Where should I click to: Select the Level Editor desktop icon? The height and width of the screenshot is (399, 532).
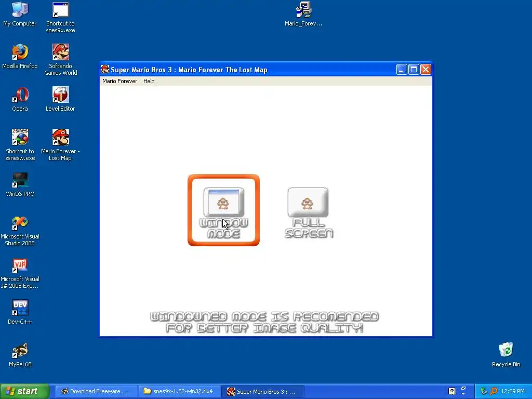click(x=60, y=99)
